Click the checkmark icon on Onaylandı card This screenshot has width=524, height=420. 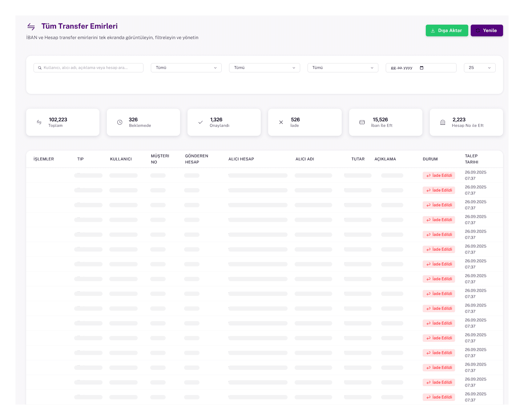(x=200, y=122)
